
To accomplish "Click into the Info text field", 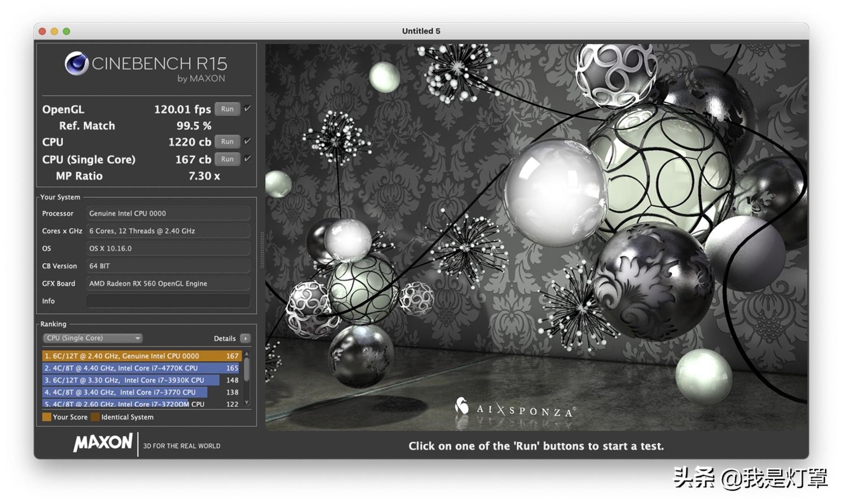I will 168,301.
